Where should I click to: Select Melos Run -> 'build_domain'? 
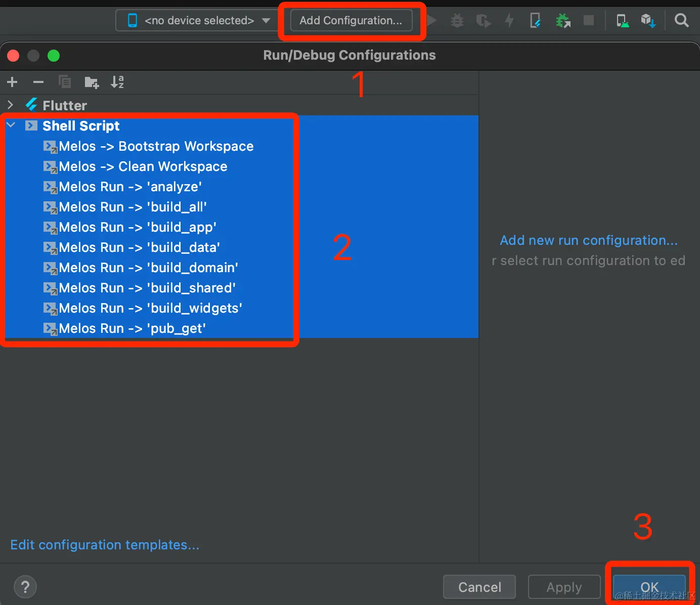pos(149,268)
